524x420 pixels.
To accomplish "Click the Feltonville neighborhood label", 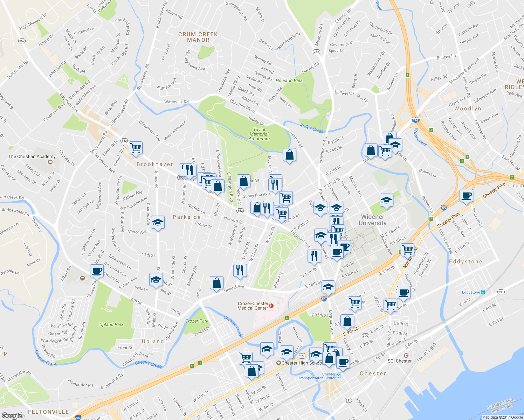I will (x=48, y=412).
